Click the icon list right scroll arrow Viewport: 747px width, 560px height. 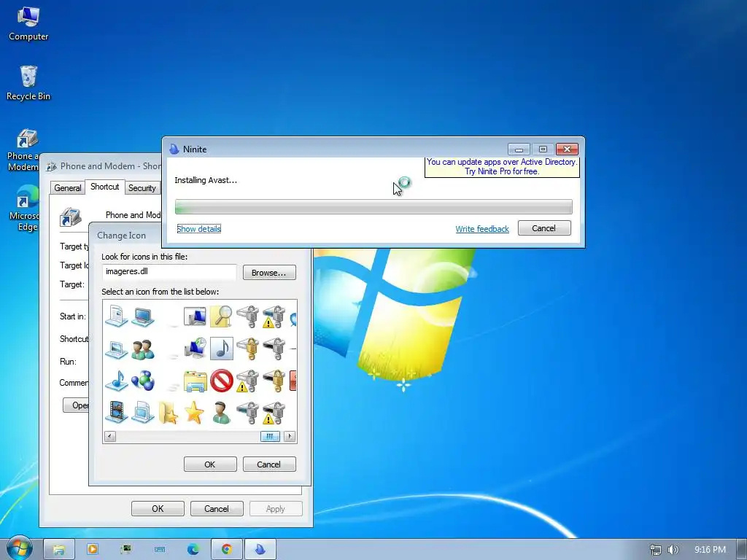click(289, 436)
